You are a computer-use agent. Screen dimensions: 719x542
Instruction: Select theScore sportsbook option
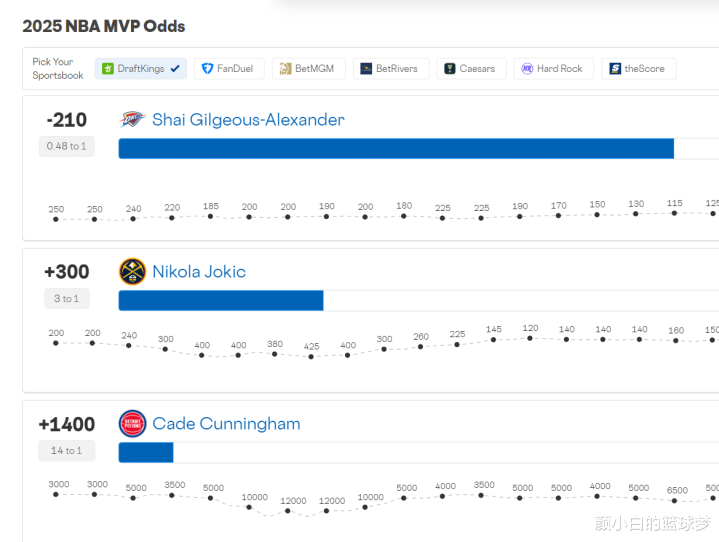[639, 69]
